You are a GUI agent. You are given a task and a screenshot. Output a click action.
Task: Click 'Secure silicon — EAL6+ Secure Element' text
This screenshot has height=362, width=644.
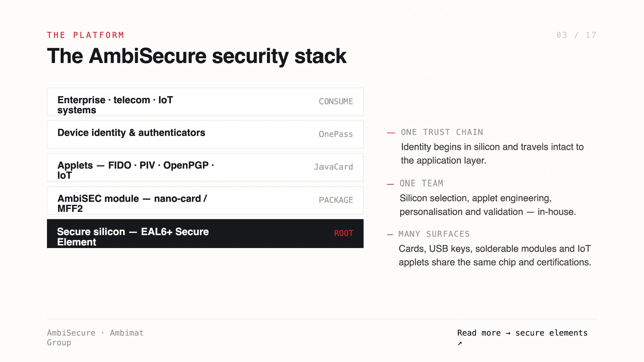tap(133, 237)
